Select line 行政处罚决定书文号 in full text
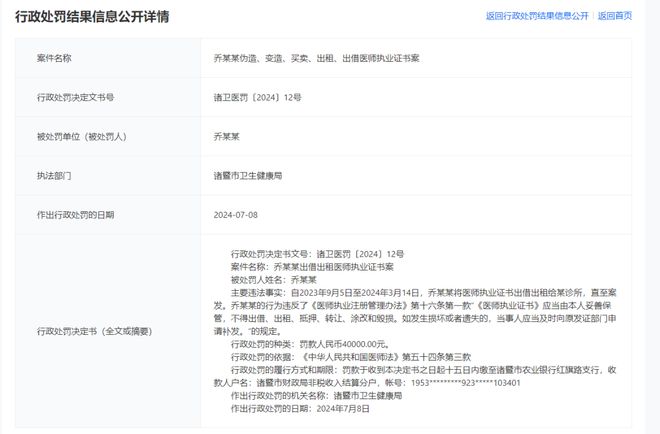Image resolution: width=660 pixels, height=434 pixels. 317,254
